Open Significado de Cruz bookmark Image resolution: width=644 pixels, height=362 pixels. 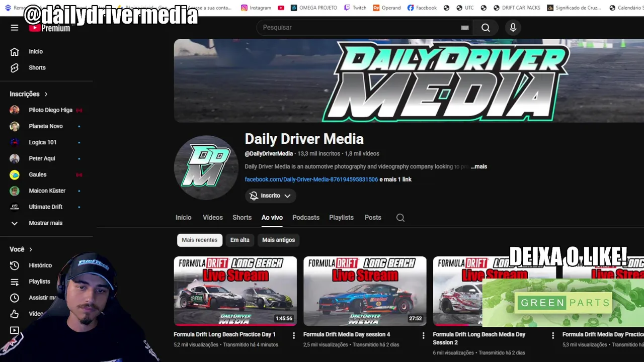pos(575,8)
